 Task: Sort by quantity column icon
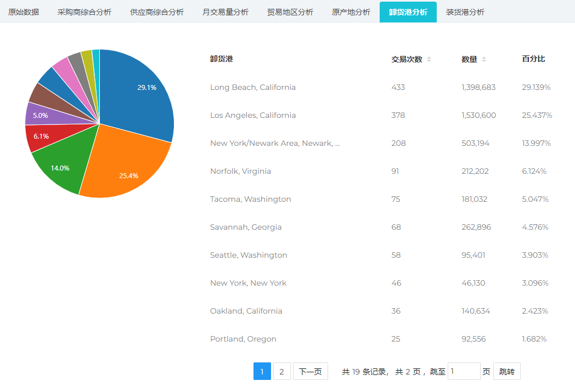(x=483, y=59)
